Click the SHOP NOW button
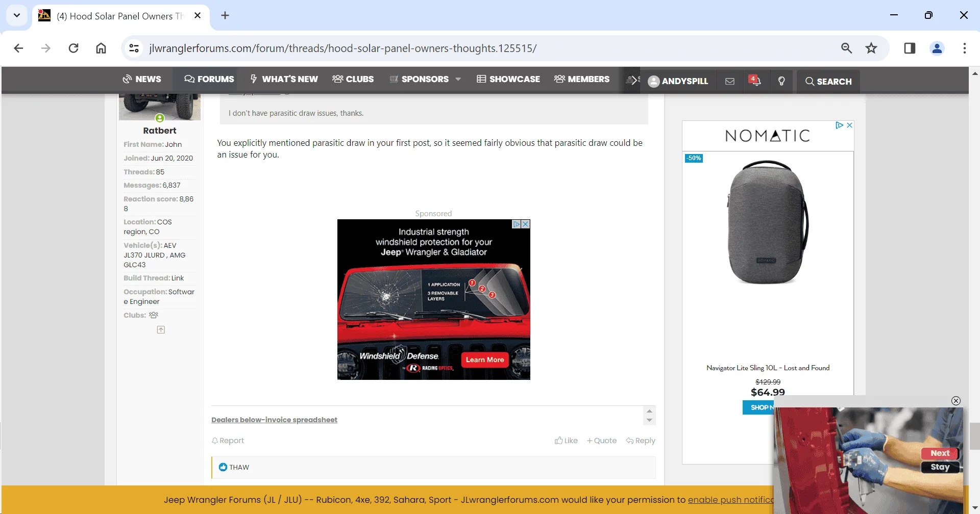980x514 pixels. tap(758, 407)
